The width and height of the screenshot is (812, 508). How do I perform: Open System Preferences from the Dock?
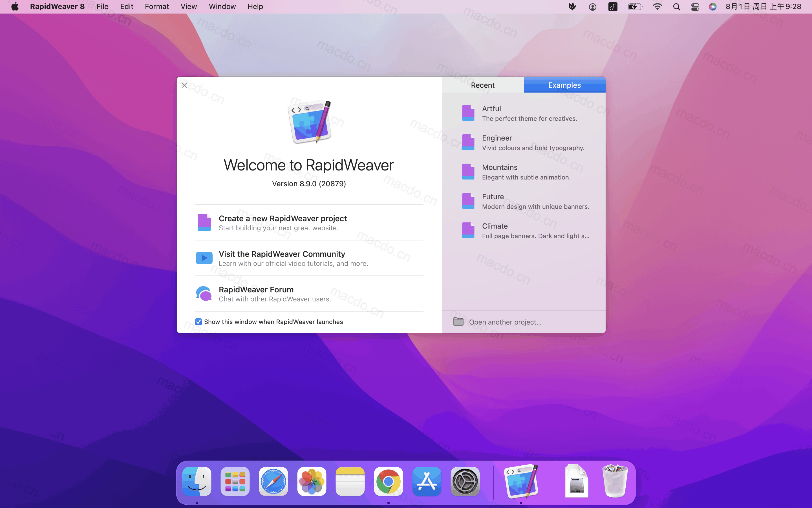click(x=465, y=481)
